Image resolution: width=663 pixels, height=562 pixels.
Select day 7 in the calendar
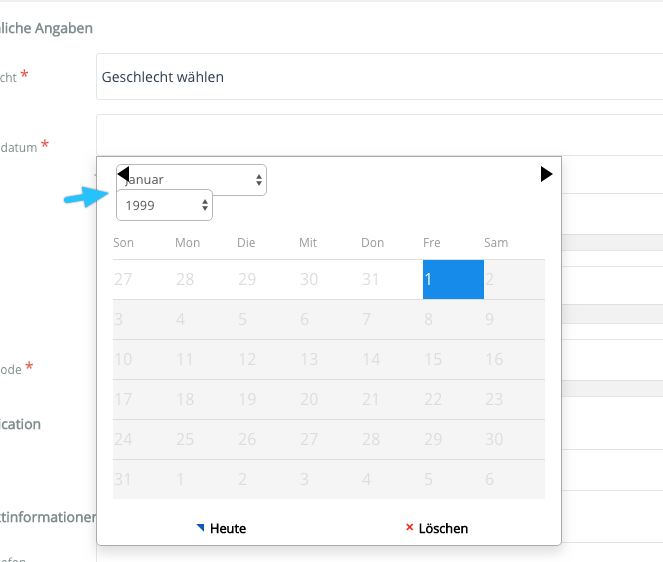click(392, 319)
